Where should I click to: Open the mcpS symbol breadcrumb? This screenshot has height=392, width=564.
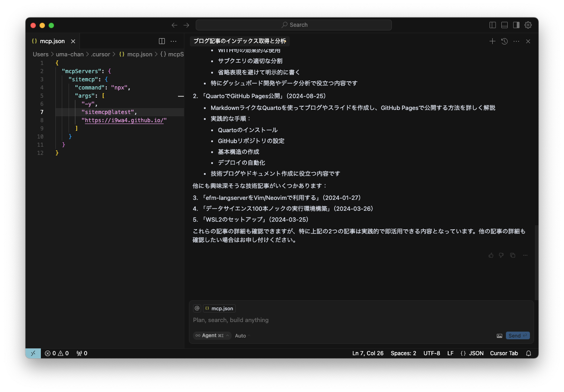(172, 54)
